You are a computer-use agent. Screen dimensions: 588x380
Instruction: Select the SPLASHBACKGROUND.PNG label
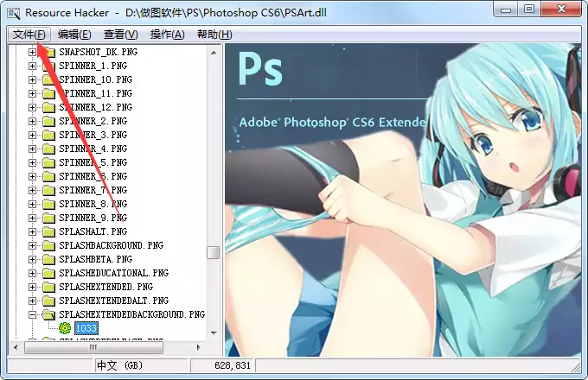click(x=111, y=245)
